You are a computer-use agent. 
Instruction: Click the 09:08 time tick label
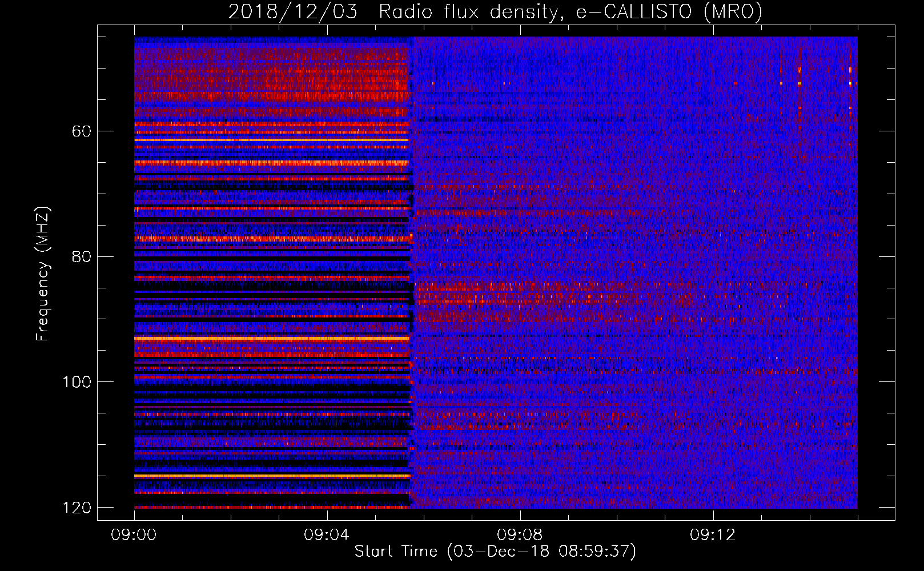[520, 535]
